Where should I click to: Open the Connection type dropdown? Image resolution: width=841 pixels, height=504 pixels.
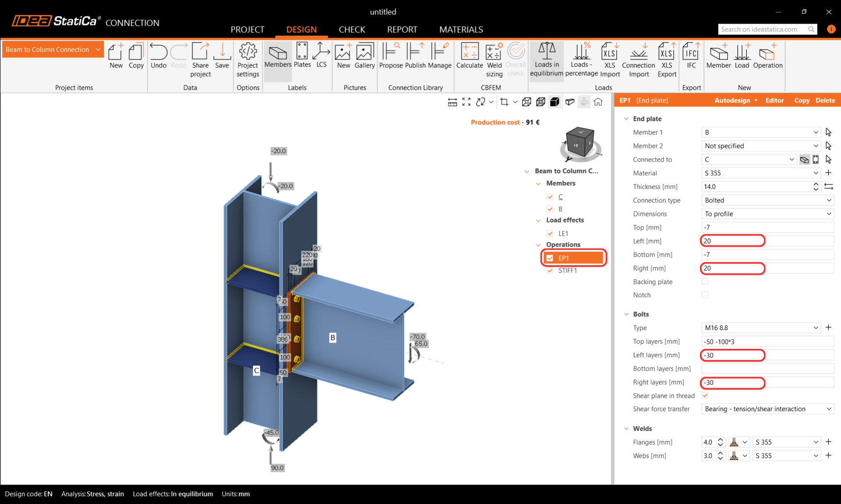pos(767,200)
